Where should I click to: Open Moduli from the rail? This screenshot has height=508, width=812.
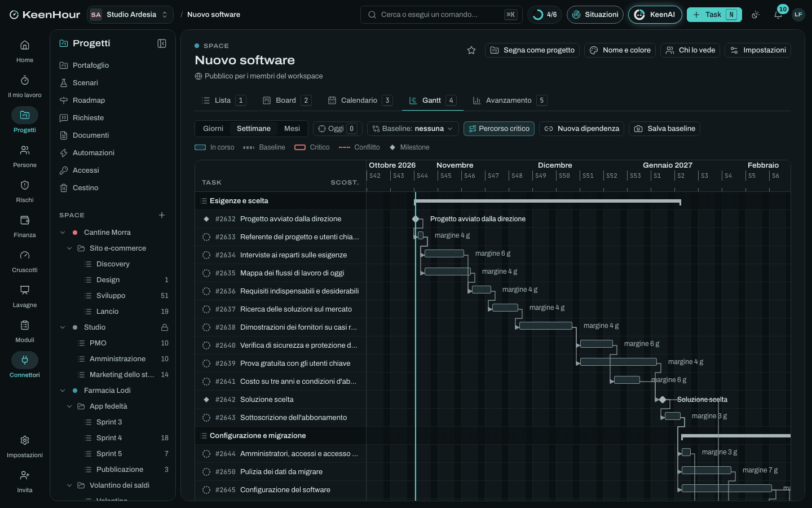coord(25,331)
